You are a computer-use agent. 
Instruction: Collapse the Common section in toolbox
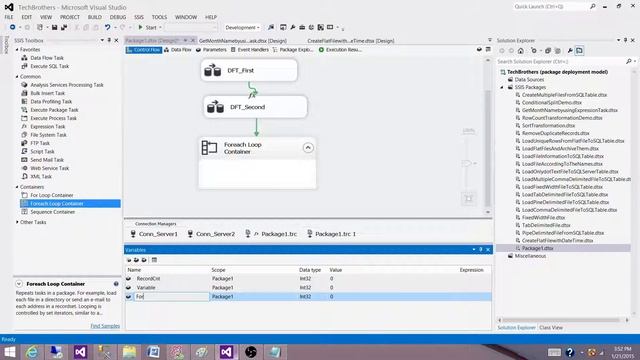17,76
